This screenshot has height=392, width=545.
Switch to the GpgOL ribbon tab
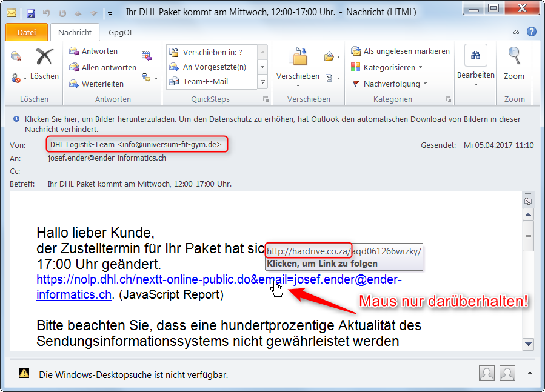[x=121, y=32]
